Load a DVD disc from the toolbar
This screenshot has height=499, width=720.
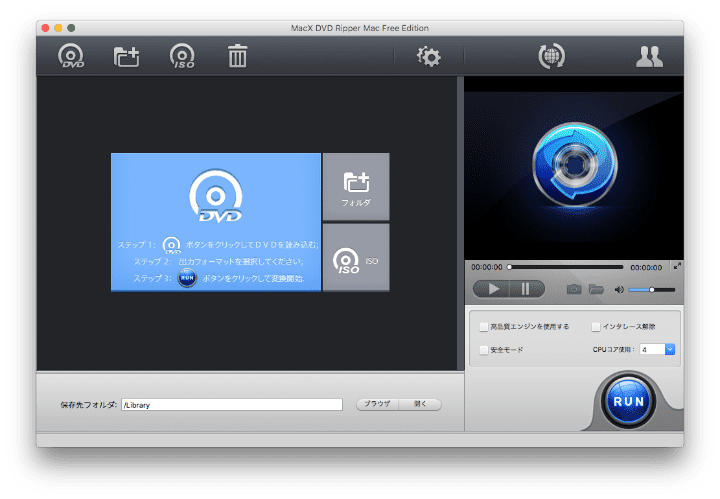point(71,56)
